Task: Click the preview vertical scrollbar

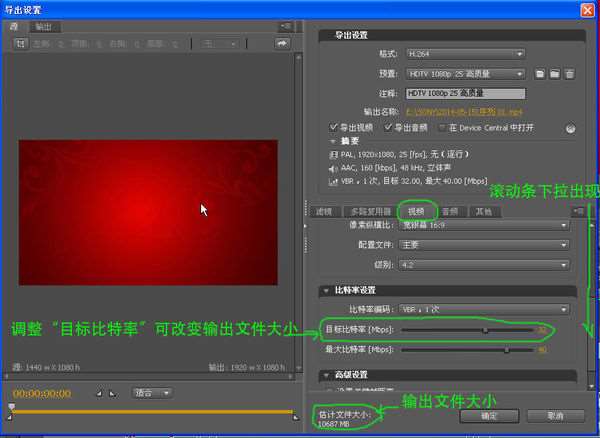Action: coord(298,212)
